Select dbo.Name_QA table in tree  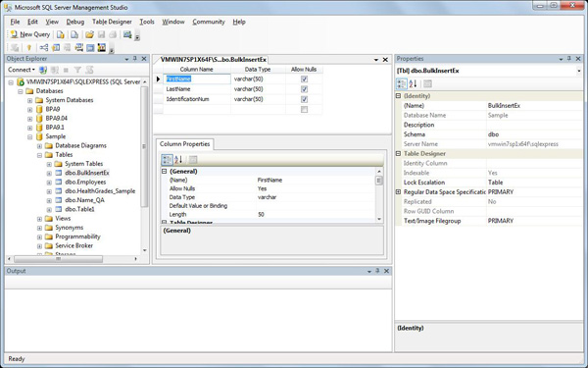click(x=84, y=200)
